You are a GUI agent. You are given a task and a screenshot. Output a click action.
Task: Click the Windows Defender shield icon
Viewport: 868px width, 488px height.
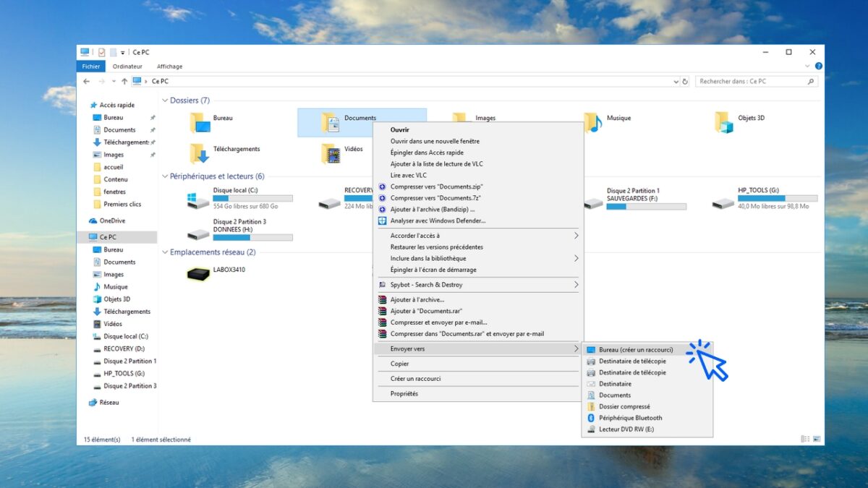pyautogui.click(x=383, y=221)
